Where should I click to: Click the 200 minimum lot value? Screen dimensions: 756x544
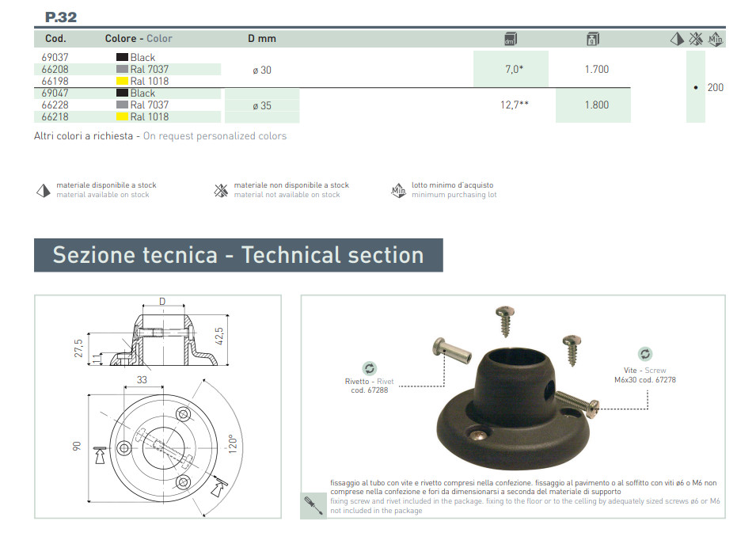(716, 88)
